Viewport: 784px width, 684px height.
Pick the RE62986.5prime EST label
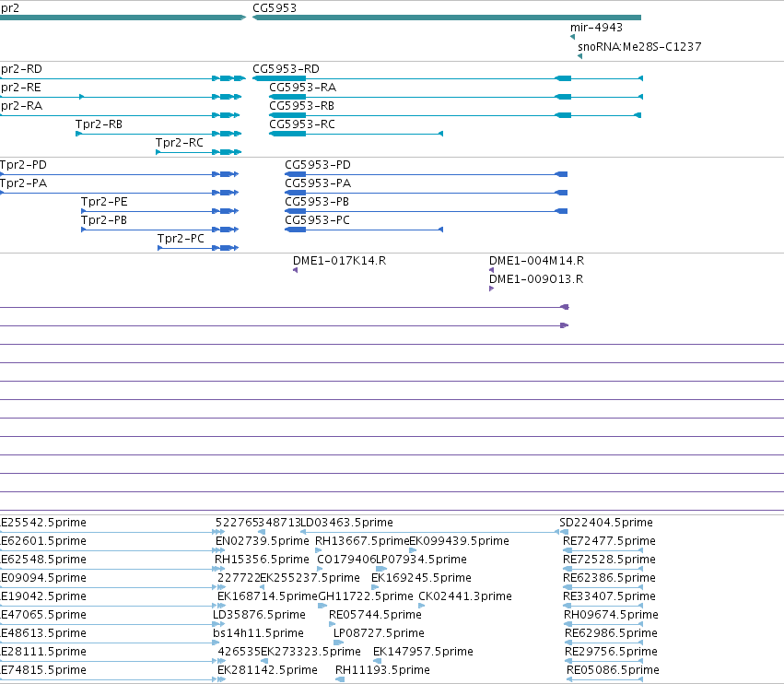coord(611,633)
